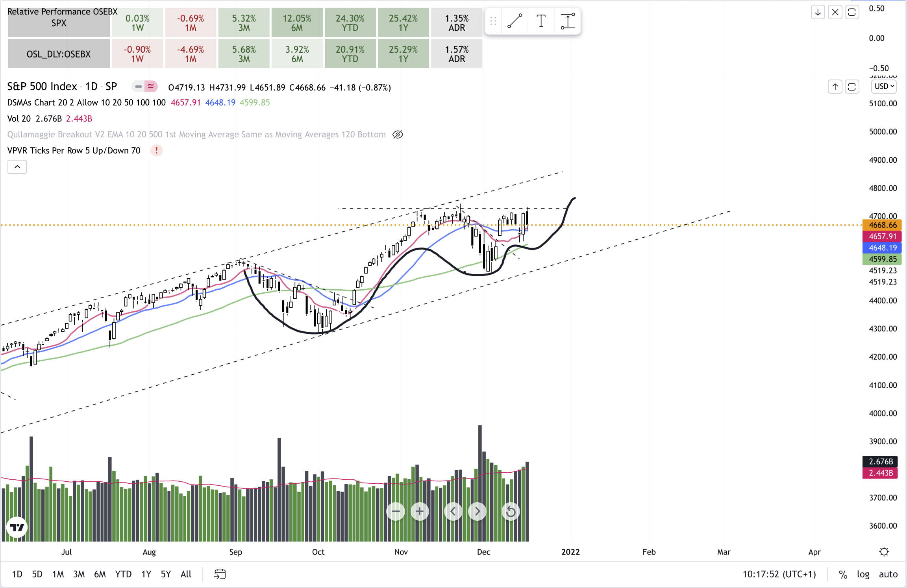The image size is (907, 588).
Task: Select the 1Y time range
Action: [x=146, y=574]
